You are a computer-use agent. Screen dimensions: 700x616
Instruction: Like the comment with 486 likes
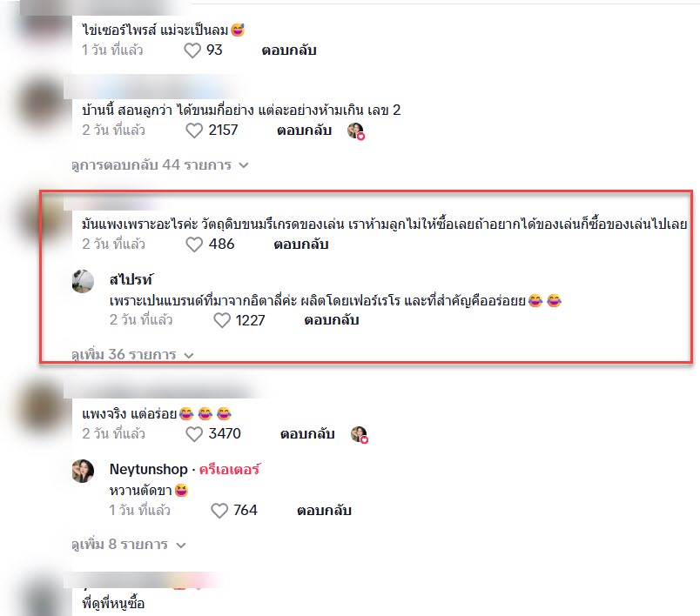[194, 244]
